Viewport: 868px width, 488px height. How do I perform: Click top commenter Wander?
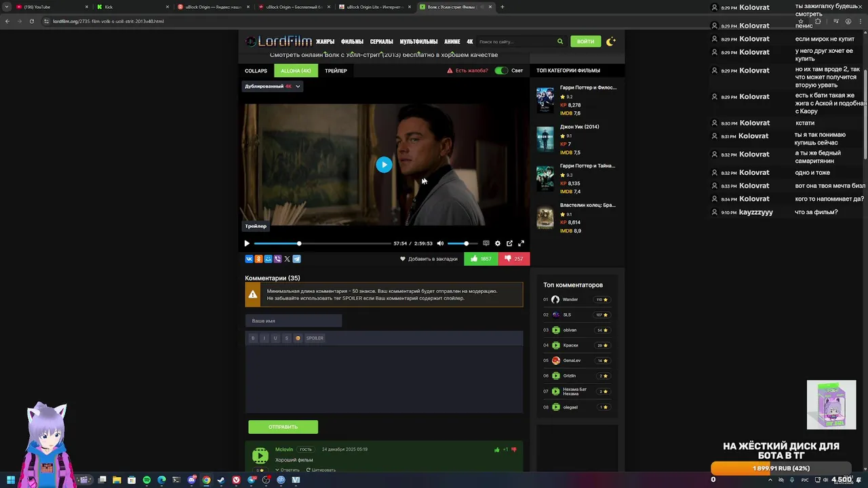click(570, 300)
